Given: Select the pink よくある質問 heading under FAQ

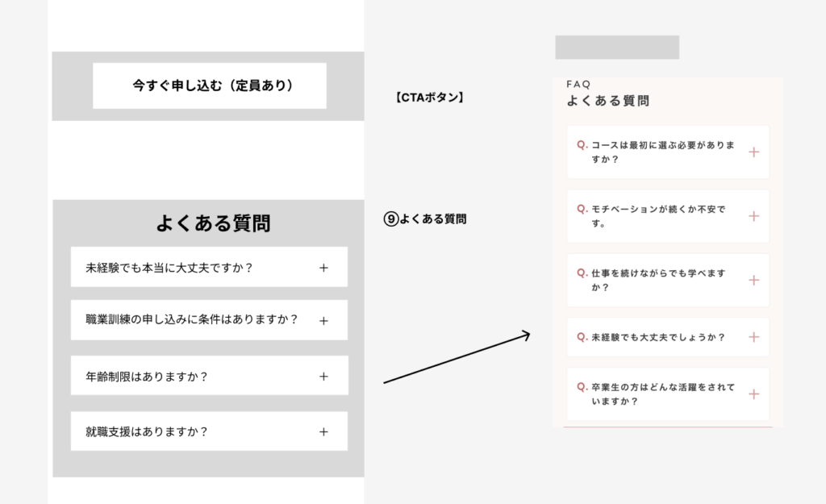Looking at the screenshot, I should click(x=607, y=101).
